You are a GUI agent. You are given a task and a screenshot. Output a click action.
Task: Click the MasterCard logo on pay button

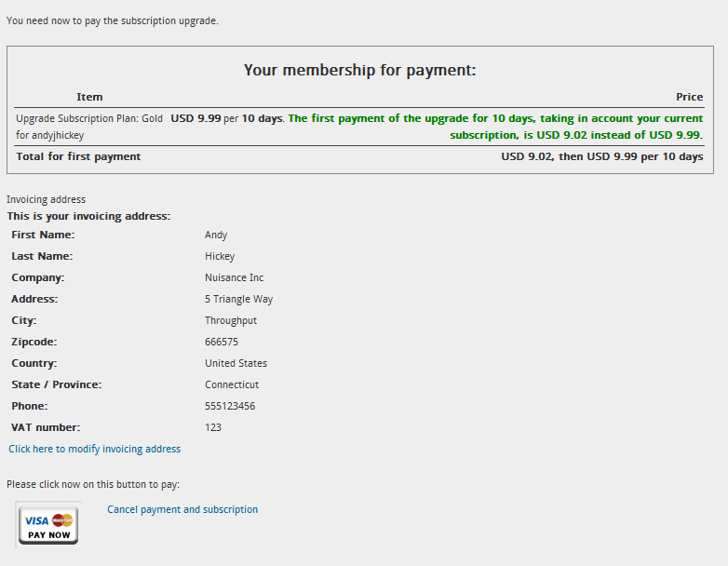(62, 520)
